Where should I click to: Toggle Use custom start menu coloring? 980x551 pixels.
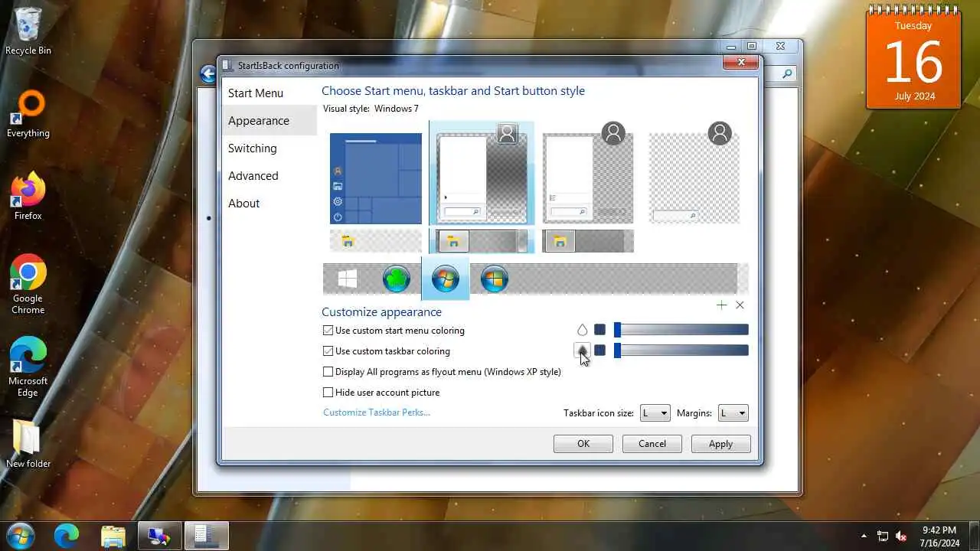click(x=394, y=331)
